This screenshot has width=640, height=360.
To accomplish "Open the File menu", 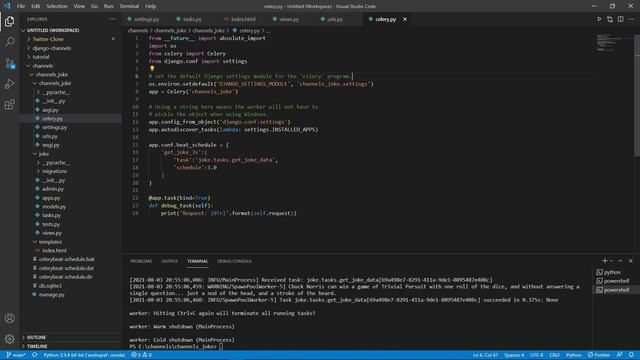I will 21,6.
